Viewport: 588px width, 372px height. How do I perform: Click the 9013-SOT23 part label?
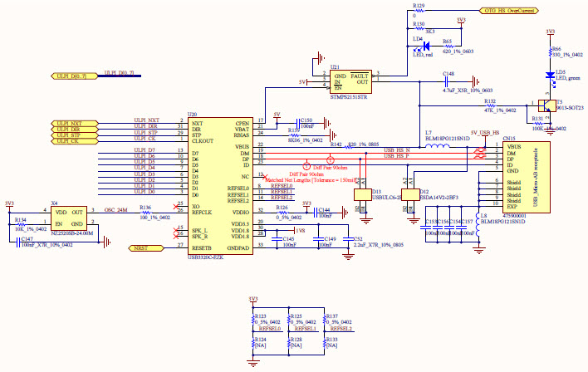point(570,108)
